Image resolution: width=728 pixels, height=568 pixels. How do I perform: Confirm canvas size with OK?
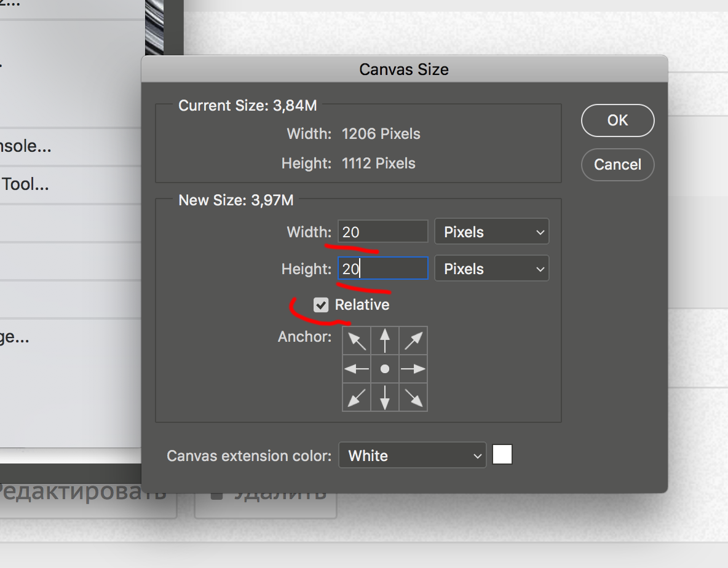617,120
